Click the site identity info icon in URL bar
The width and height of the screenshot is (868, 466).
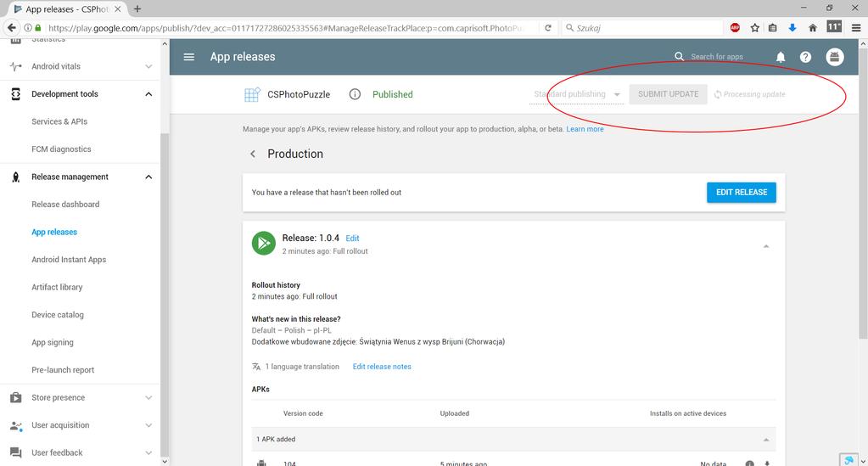point(28,28)
